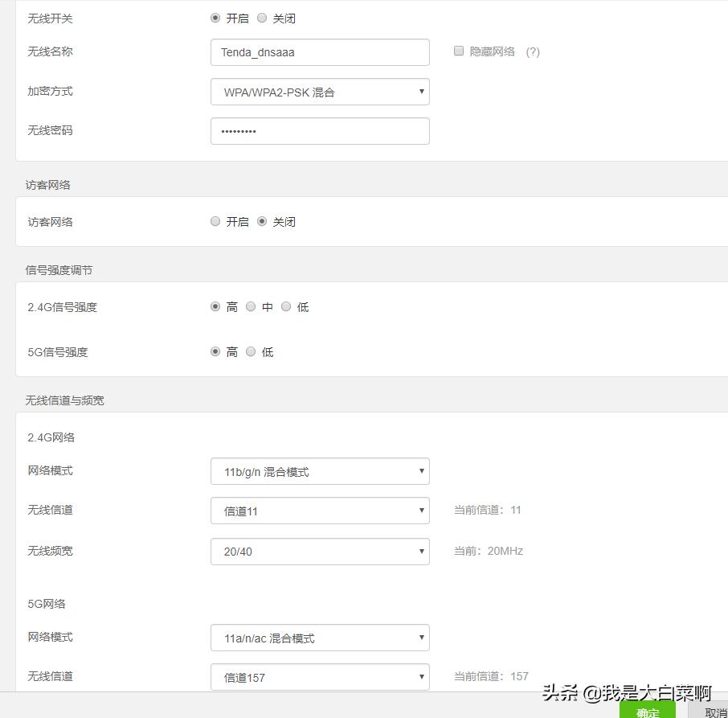
Task: Click the green 确定 confirm button
Action: click(648, 711)
